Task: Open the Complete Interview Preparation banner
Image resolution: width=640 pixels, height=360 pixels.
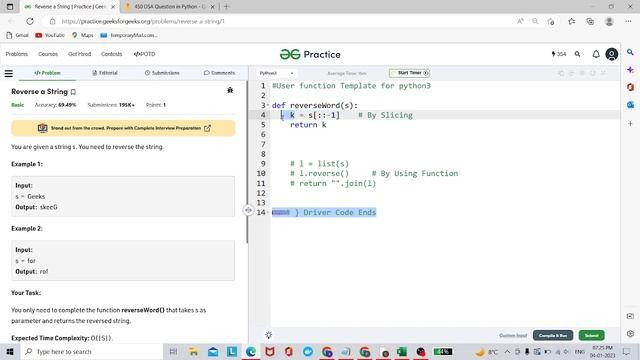Action: 123,128
